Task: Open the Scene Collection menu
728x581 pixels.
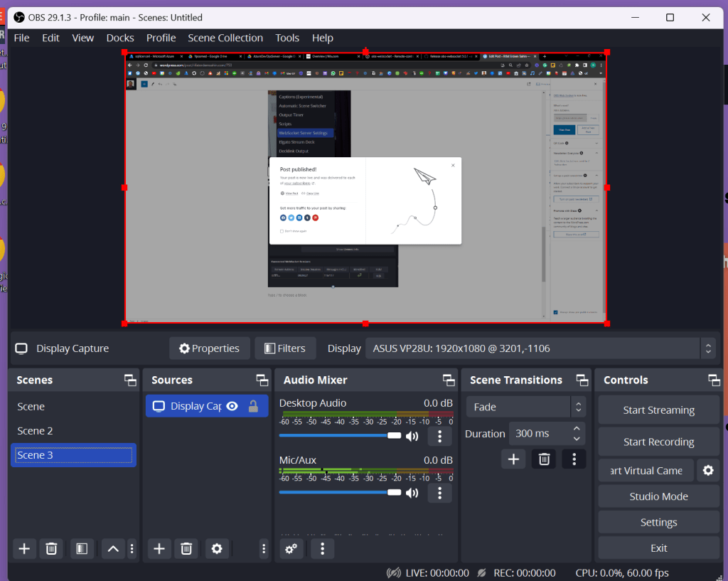Action: pos(225,38)
